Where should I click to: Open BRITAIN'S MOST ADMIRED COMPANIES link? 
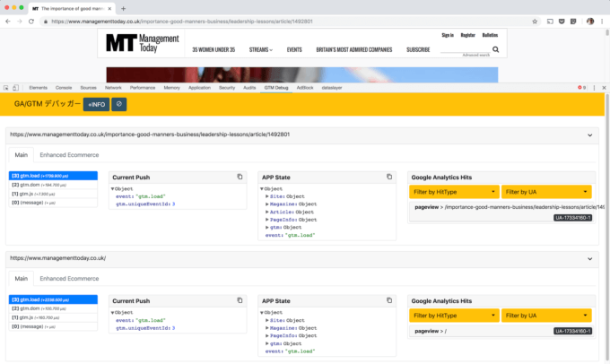pos(354,50)
